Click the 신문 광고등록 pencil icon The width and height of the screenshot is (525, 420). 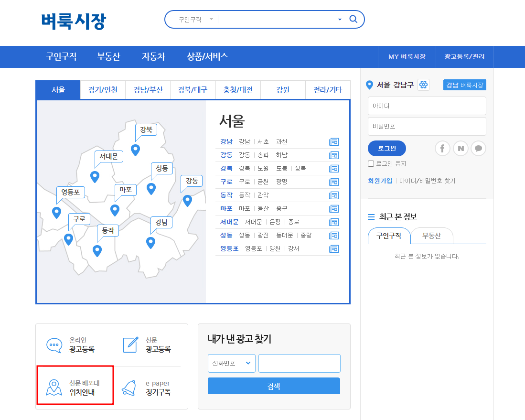(130, 345)
